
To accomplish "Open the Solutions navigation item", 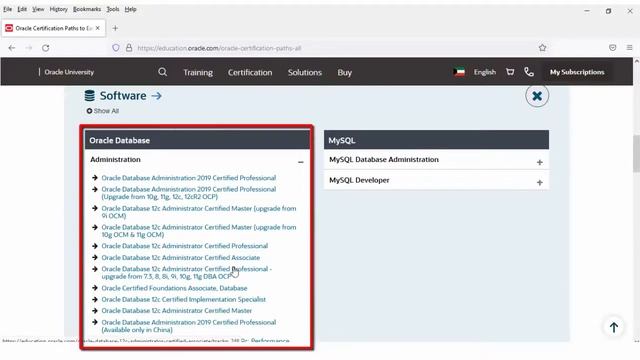I will tap(304, 72).
